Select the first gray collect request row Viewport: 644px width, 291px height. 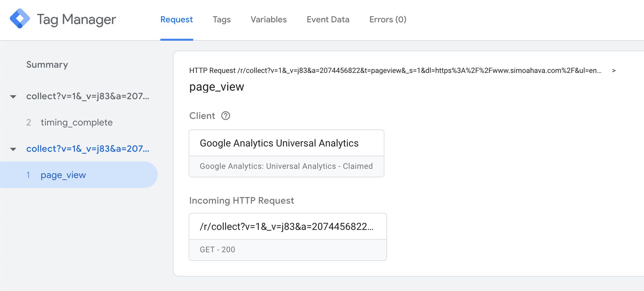coord(88,96)
